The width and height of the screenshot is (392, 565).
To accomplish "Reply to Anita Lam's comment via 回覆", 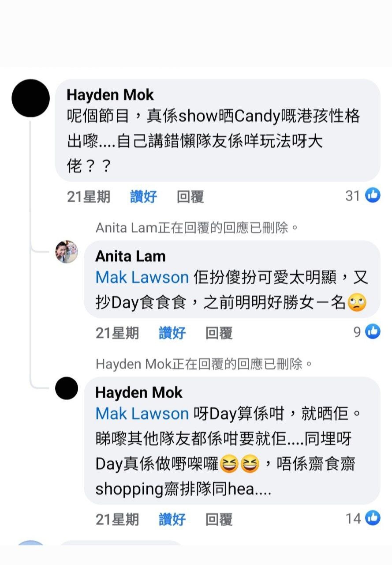I will pos(219,333).
